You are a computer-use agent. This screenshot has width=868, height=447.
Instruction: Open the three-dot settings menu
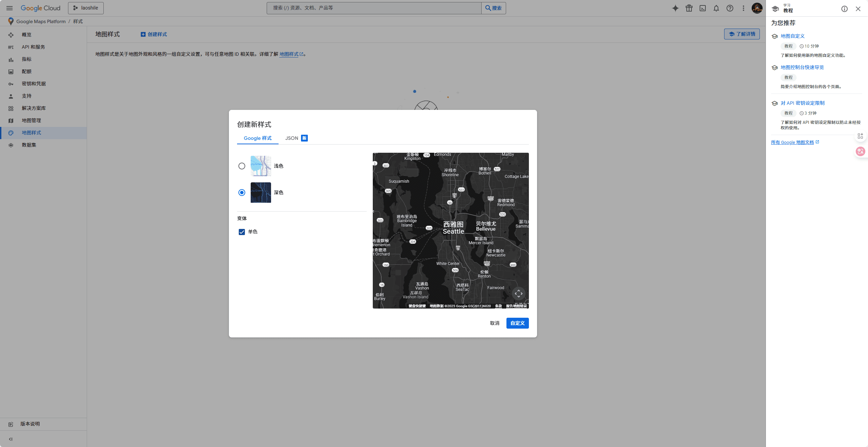(x=744, y=8)
